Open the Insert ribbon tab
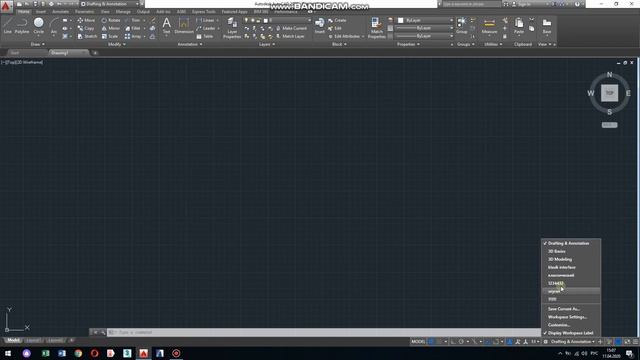 click(41, 12)
